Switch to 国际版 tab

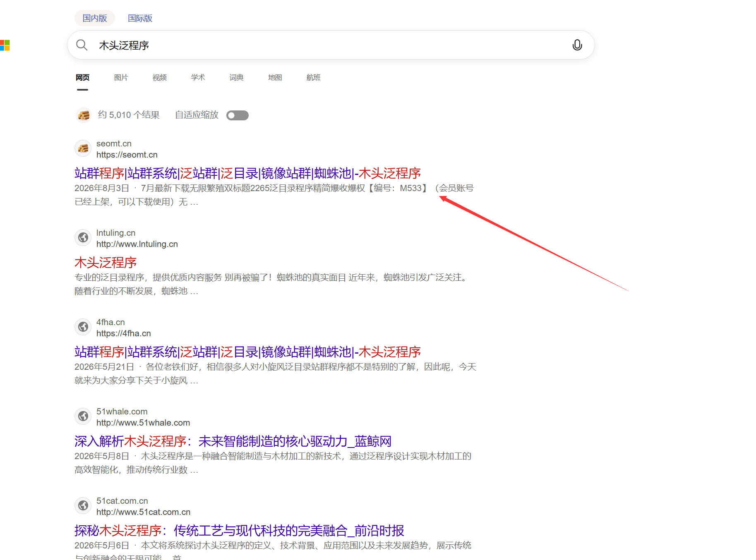click(140, 18)
